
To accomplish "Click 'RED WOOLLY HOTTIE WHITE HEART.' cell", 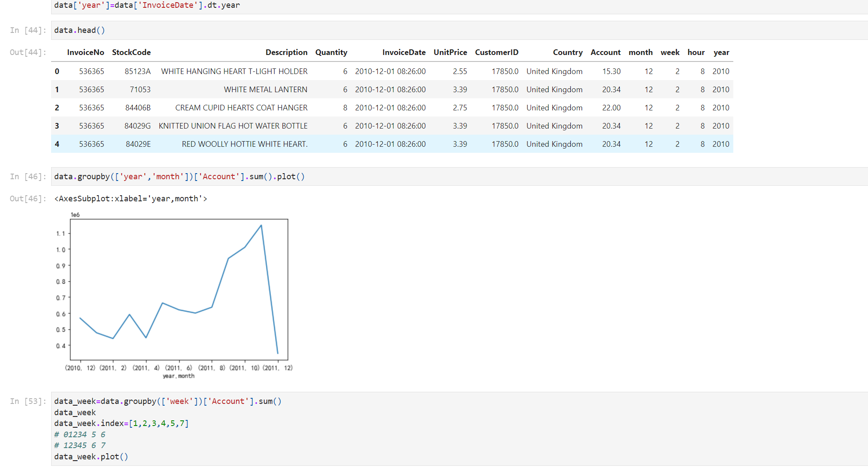I will coord(245,144).
